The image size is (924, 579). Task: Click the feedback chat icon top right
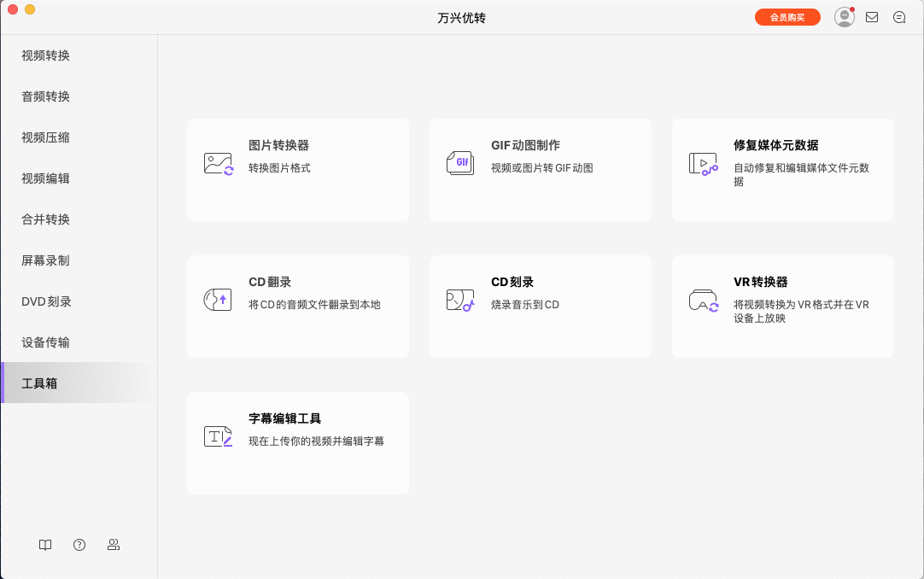click(898, 16)
